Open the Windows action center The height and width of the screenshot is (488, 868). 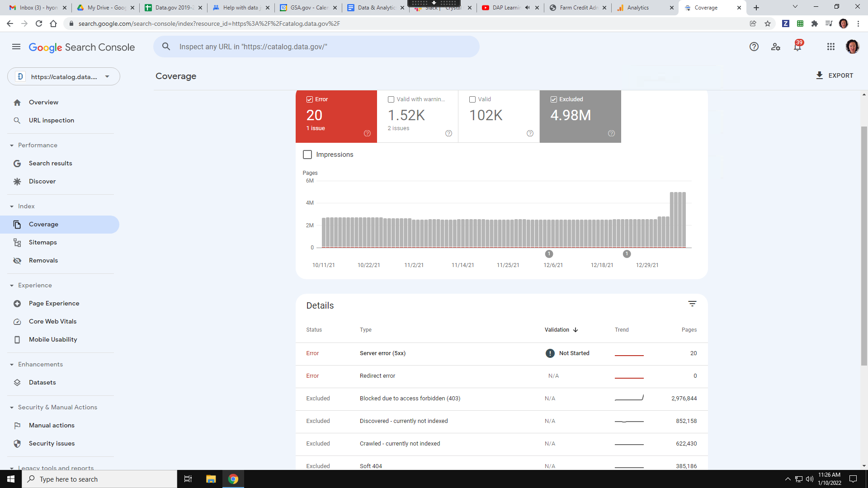click(x=853, y=479)
